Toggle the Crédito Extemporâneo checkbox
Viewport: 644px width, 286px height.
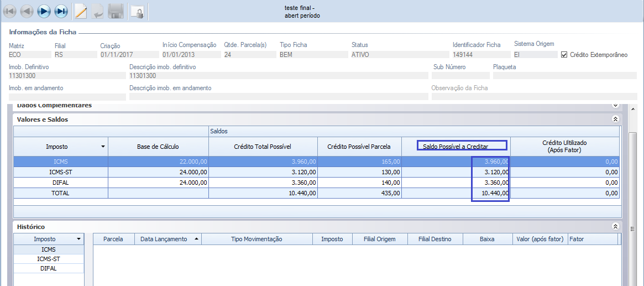click(564, 55)
